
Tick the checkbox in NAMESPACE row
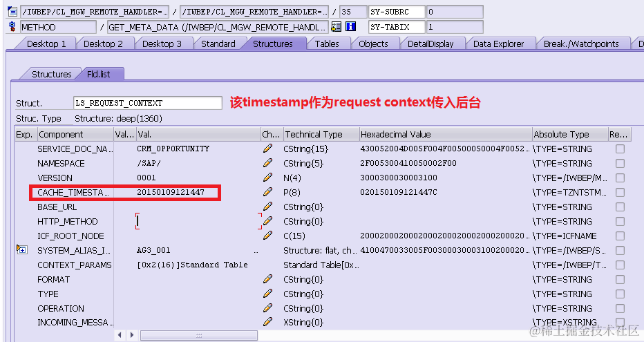pyautogui.click(x=620, y=163)
